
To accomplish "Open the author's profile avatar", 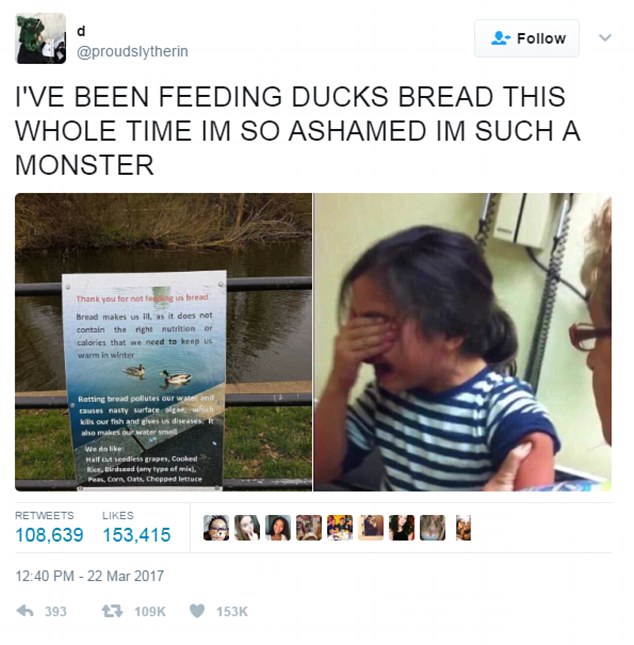I will pos(41,38).
